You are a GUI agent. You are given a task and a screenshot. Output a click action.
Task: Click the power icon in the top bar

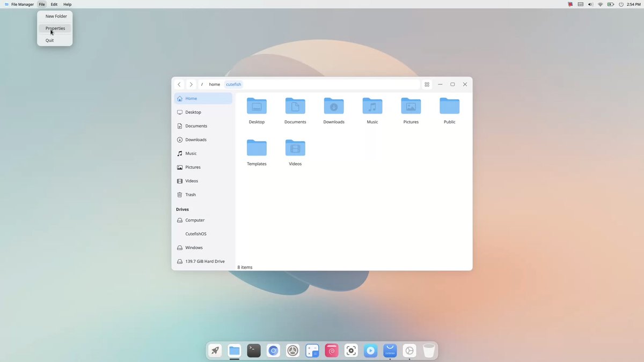click(x=621, y=4)
